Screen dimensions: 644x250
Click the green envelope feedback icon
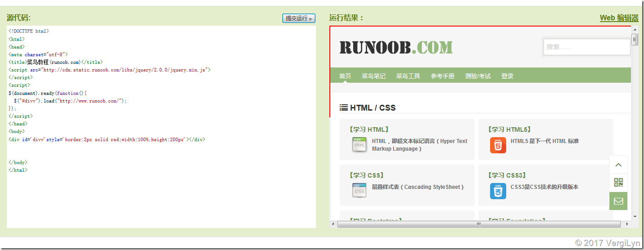(x=618, y=201)
